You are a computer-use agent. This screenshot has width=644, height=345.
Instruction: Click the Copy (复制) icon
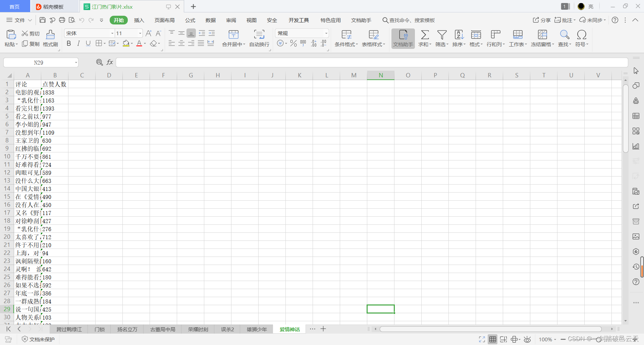click(25, 44)
